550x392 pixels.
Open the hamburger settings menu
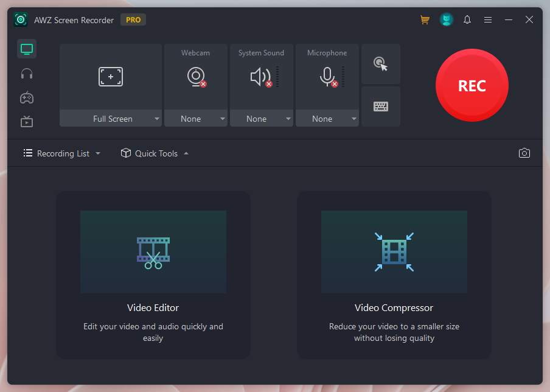[487, 19]
